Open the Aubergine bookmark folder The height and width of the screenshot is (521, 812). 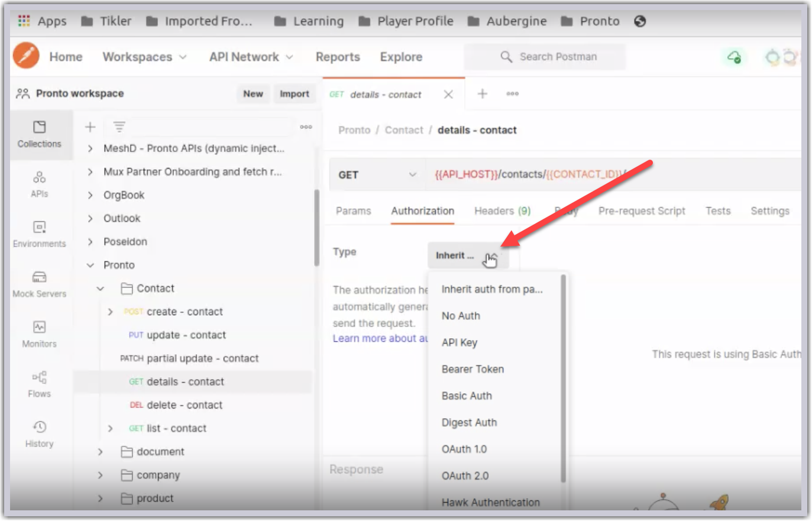coord(507,21)
